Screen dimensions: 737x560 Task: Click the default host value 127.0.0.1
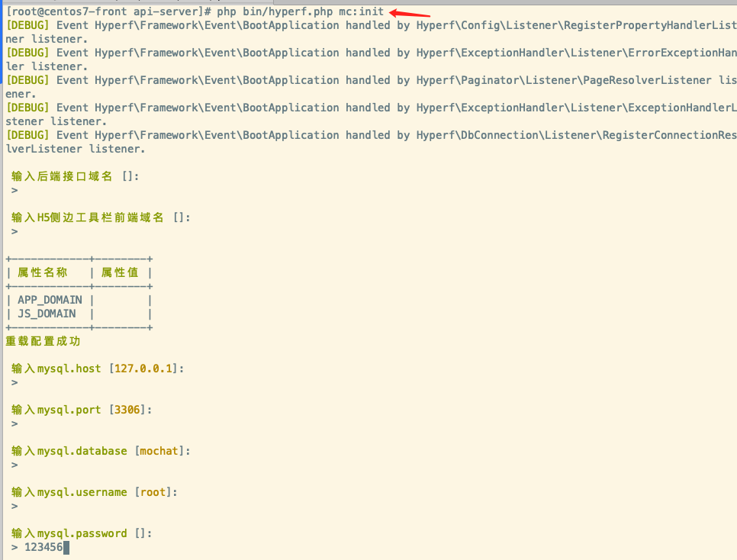pos(145,369)
